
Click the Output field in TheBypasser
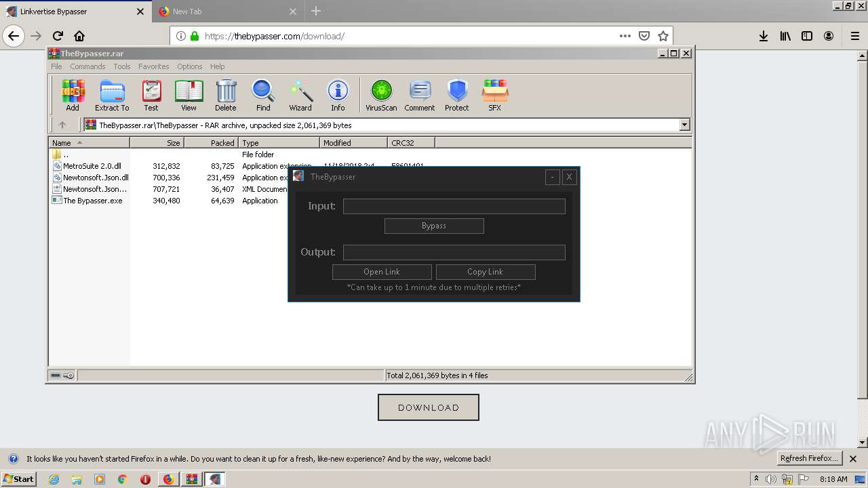[x=454, y=252]
